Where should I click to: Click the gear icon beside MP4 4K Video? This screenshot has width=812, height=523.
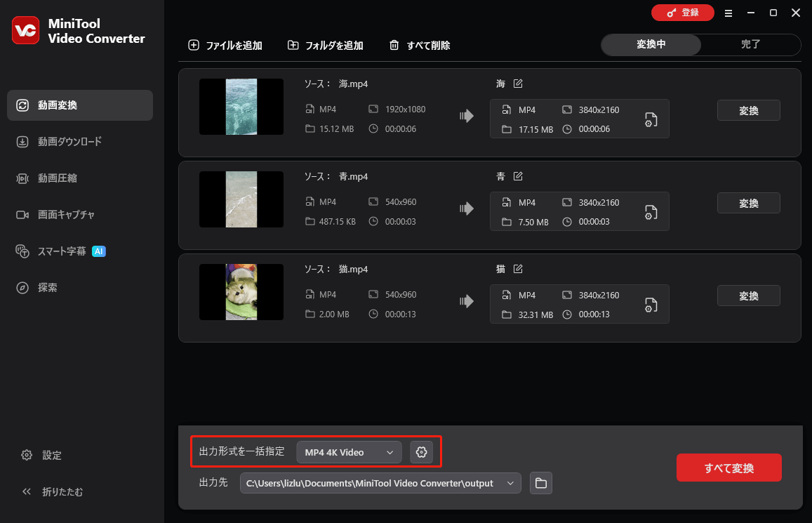pyautogui.click(x=421, y=452)
